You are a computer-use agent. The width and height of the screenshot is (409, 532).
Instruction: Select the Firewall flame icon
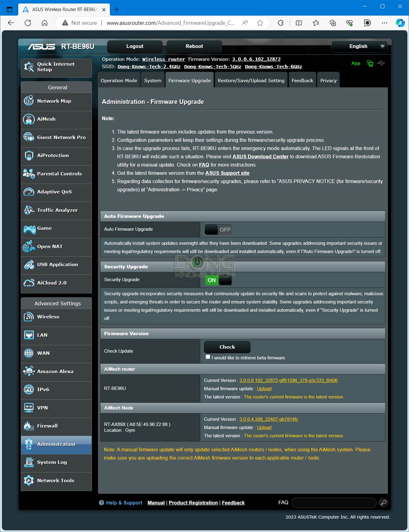pyautogui.click(x=29, y=426)
